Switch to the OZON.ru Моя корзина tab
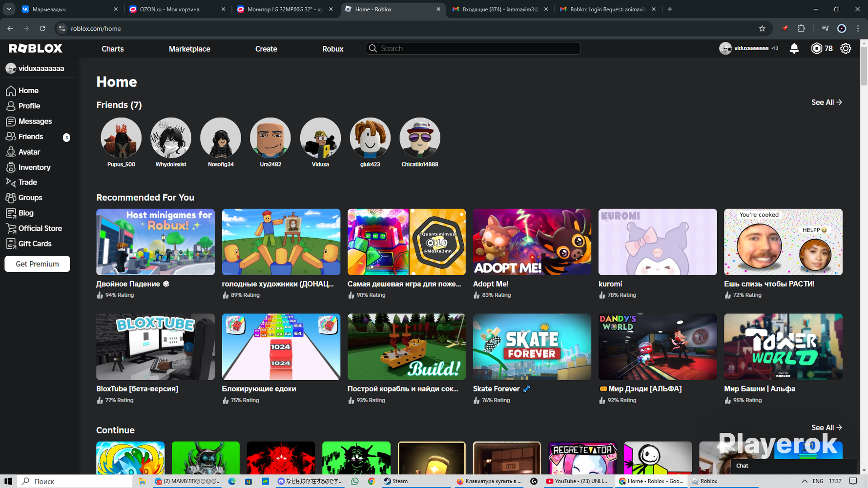868x488 pixels. tap(177, 9)
